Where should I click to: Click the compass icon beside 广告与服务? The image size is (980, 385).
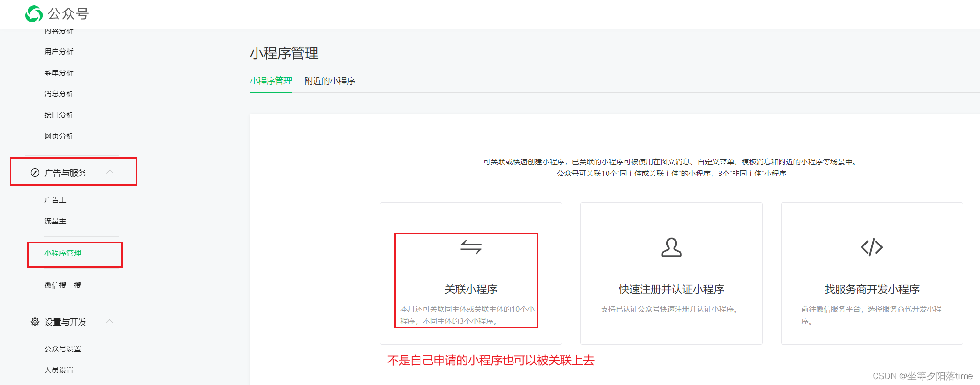click(x=35, y=173)
